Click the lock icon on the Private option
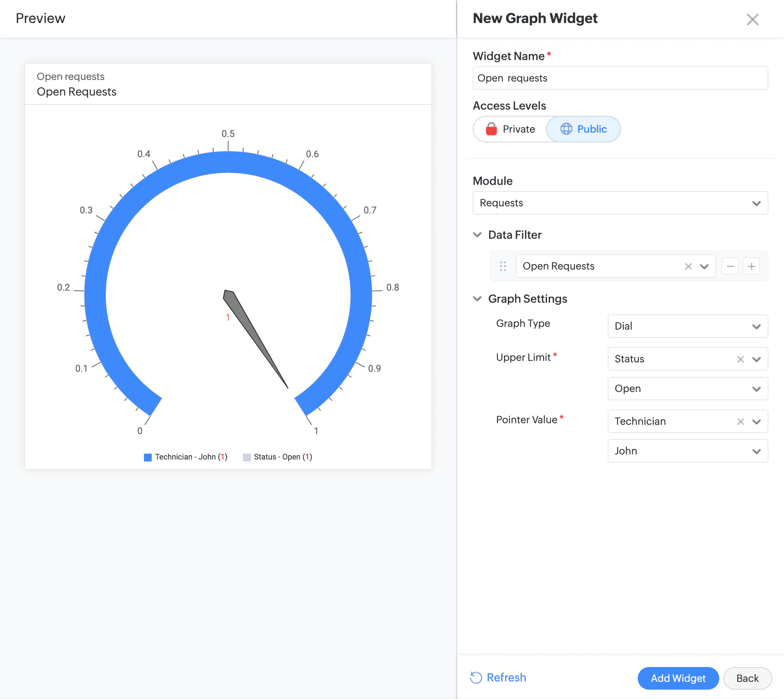This screenshot has height=699, width=784. 491,129
